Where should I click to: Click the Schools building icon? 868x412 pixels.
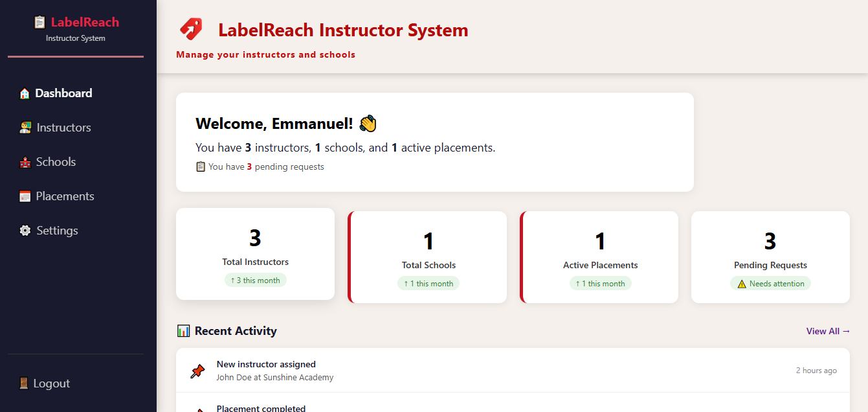coord(25,162)
